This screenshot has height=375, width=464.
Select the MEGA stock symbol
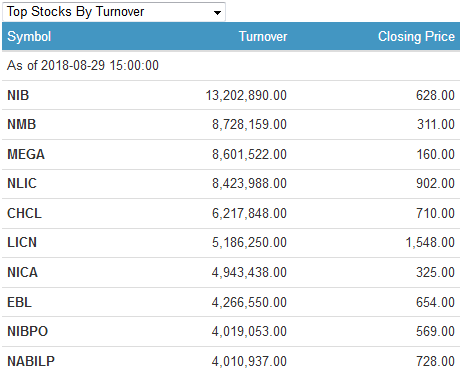tap(26, 154)
